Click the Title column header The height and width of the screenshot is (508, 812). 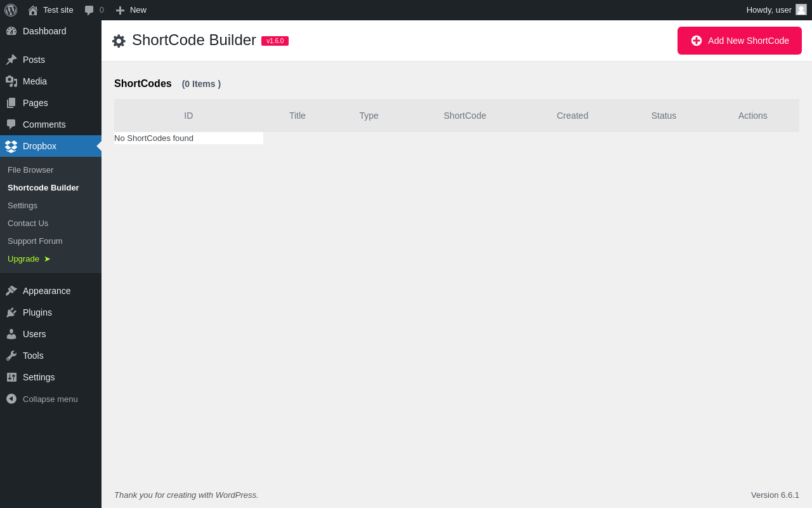pyautogui.click(x=298, y=116)
